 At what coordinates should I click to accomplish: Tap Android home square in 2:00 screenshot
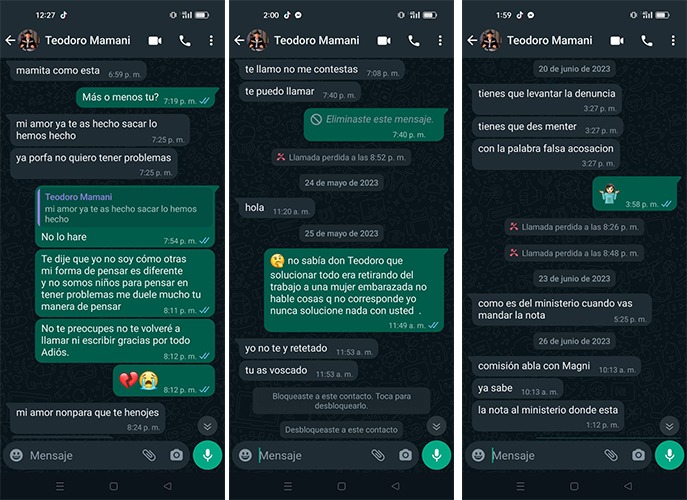[342, 486]
